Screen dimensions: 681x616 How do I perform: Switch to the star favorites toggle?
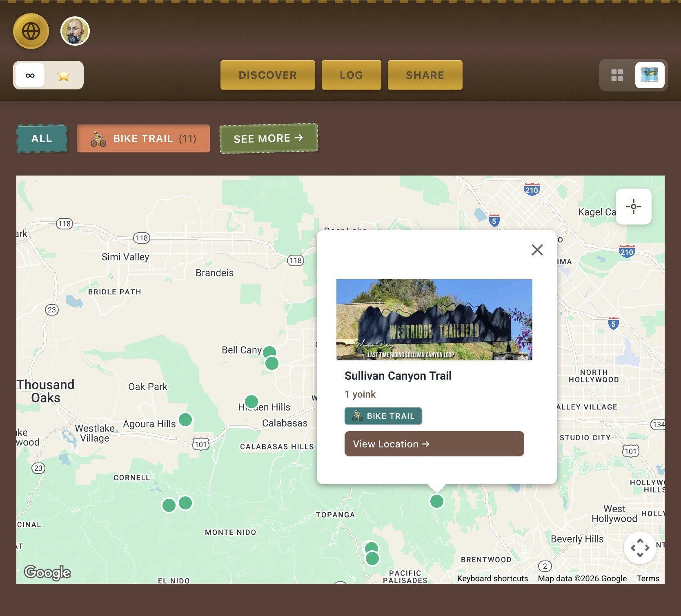(x=64, y=75)
